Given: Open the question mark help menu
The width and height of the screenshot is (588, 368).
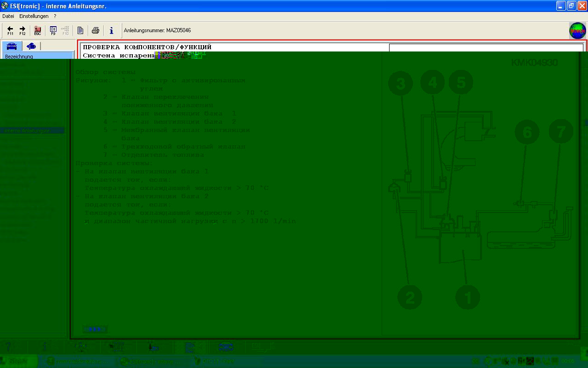Looking at the screenshot, I should [55, 16].
